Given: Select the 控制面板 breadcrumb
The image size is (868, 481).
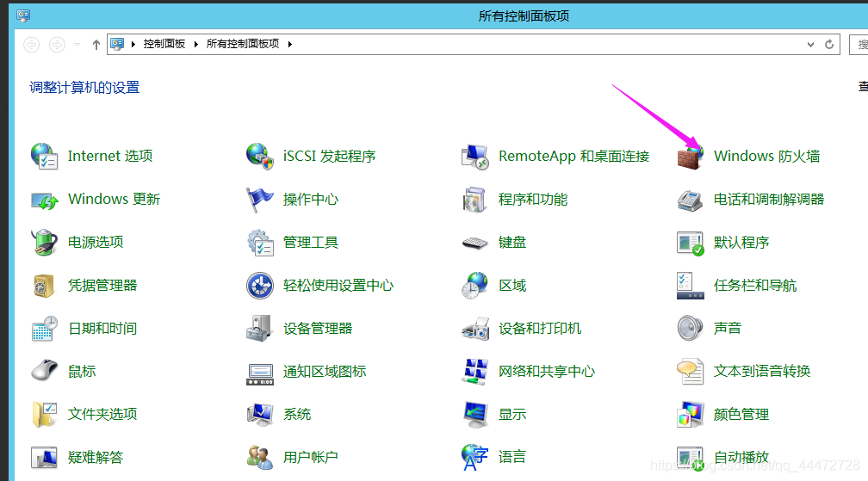Looking at the screenshot, I should pyautogui.click(x=164, y=44).
